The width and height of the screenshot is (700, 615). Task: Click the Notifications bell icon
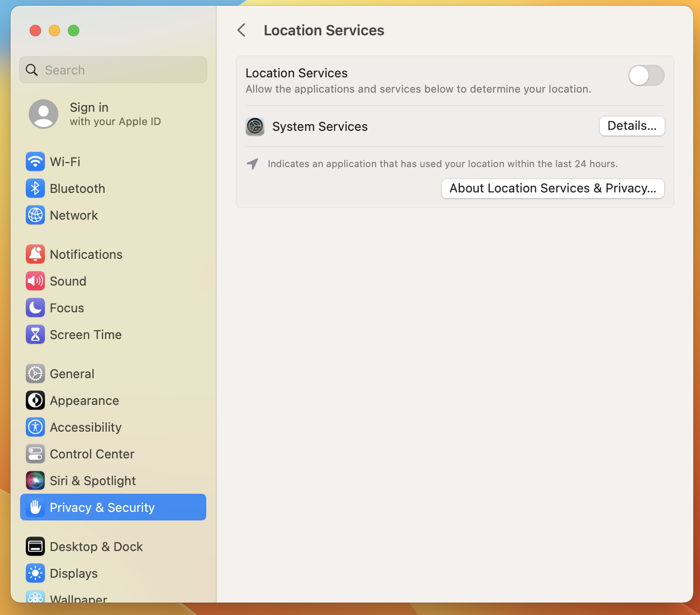tap(35, 254)
